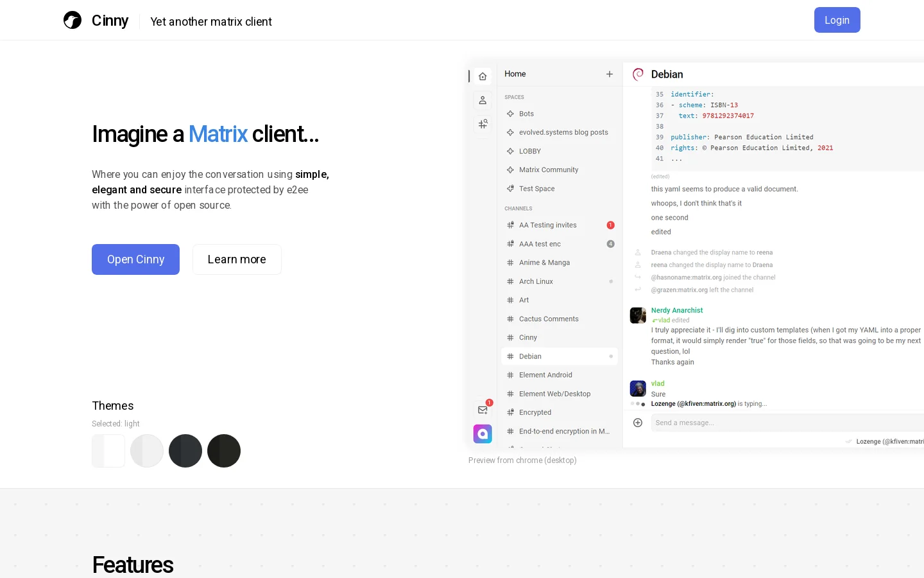924x578 pixels.
Task: Pick the light gray silver theme swatch
Action: click(x=147, y=451)
